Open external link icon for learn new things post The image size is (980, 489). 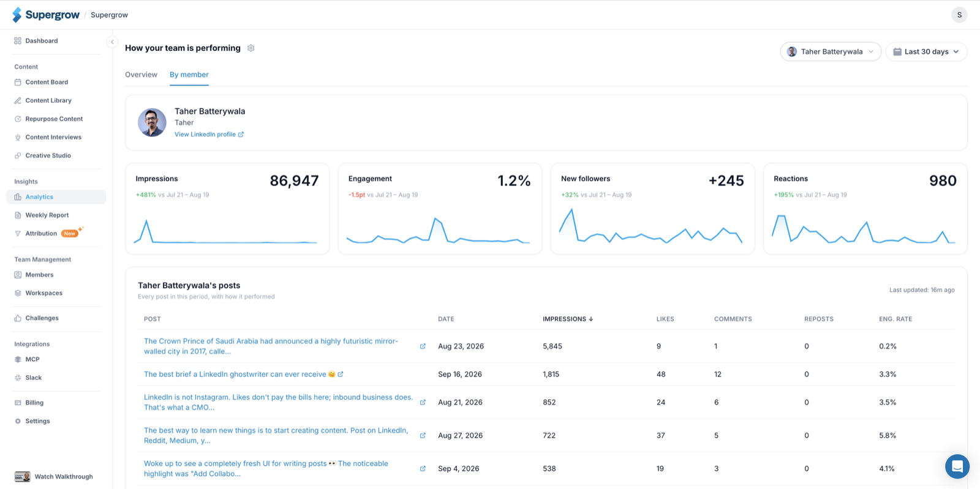tap(423, 436)
